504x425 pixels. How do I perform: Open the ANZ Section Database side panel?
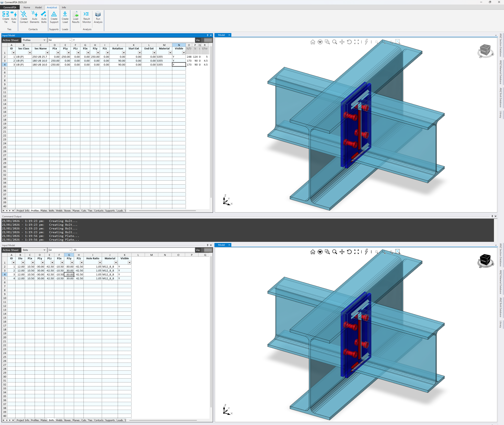[x=501, y=45]
